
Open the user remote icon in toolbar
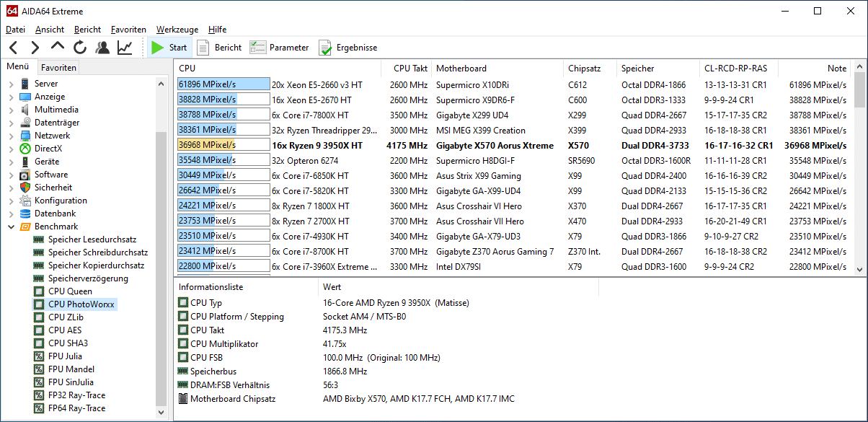tap(102, 48)
